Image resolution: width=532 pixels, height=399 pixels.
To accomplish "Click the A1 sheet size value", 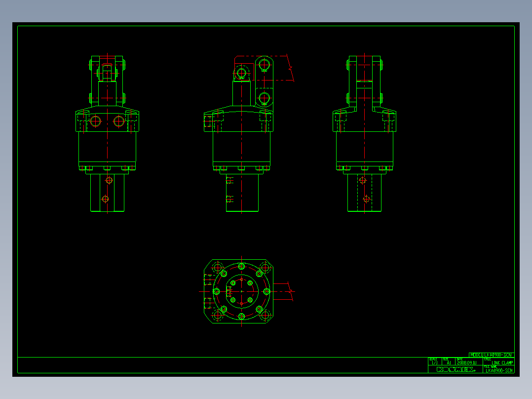I will click(449, 363).
